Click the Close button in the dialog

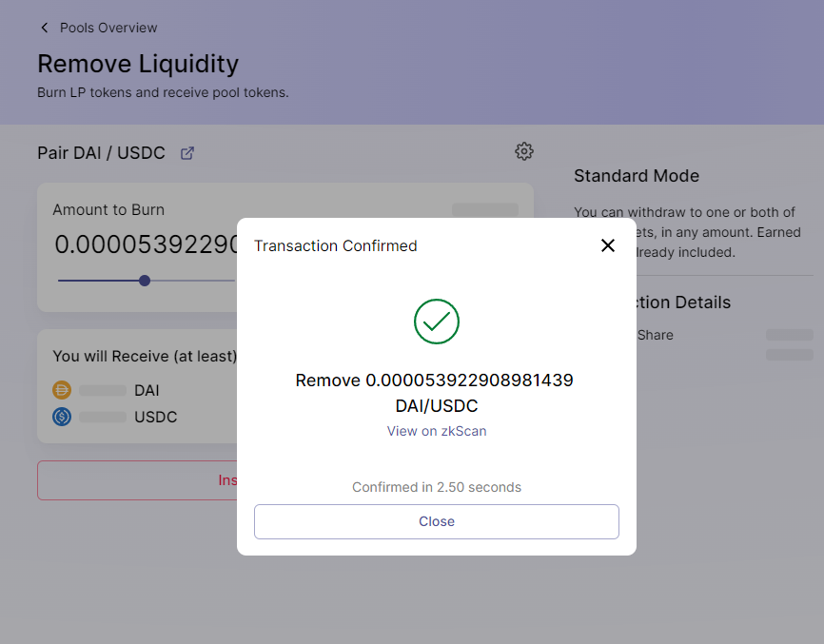click(x=436, y=521)
